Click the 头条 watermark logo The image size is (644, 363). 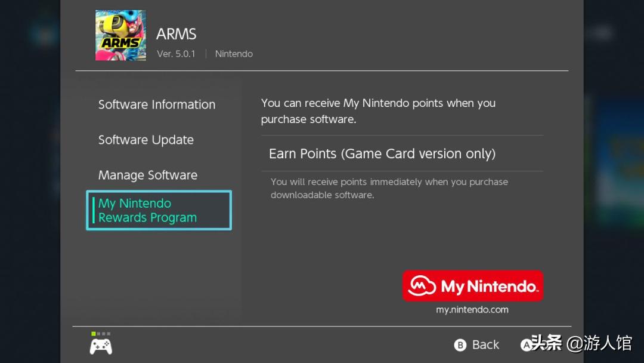[546, 343]
